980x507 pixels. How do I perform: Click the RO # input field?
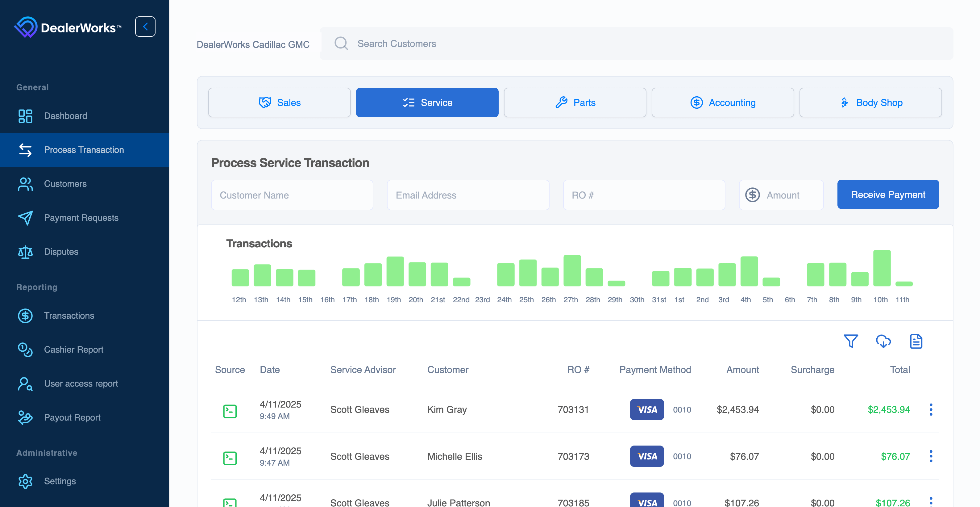click(644, 195)
